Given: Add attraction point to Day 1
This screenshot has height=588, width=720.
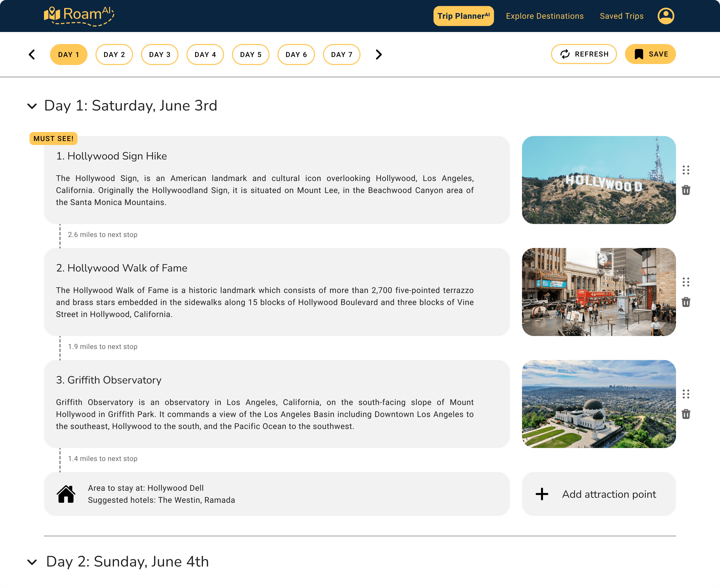Looking at the screenshot, I should tap(598, 494).
